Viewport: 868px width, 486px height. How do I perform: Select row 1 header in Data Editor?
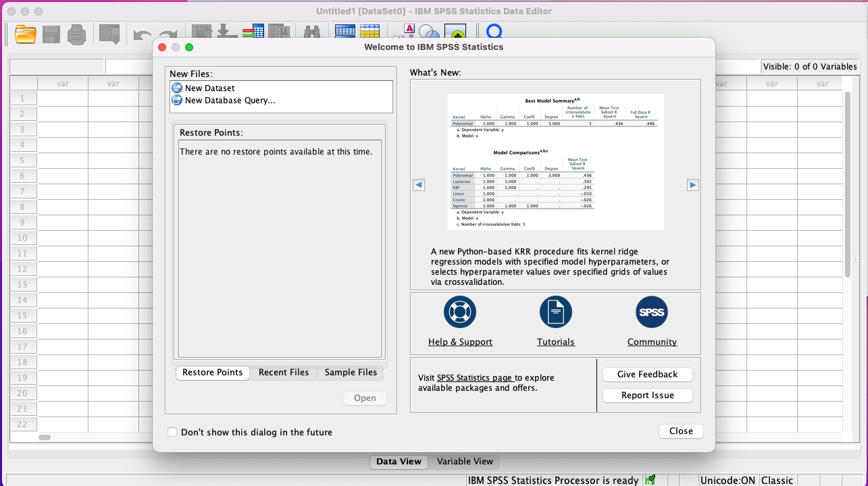click(23, 98)
